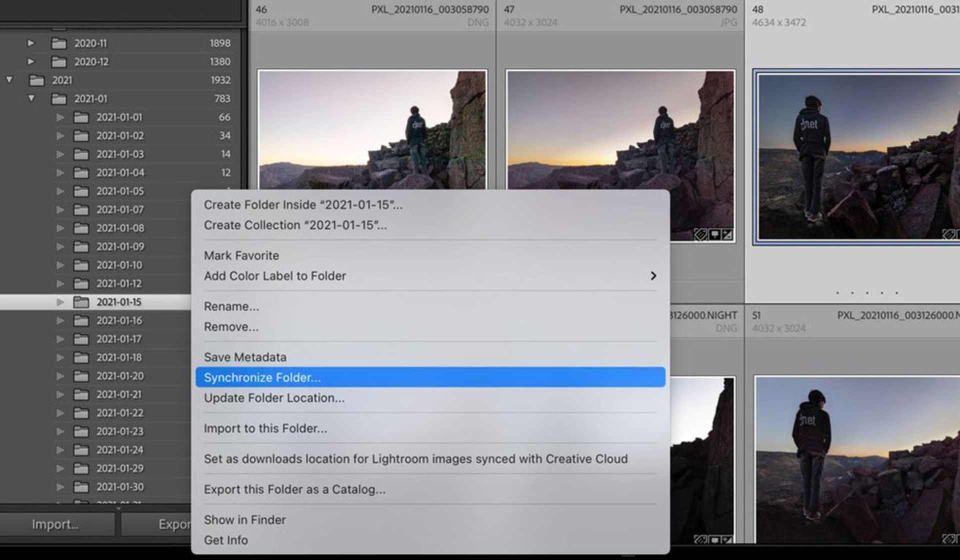Viewport: 960px width, 560px height.
Task: Click keyword badge on photo 51 thumbnail
Action: [948, 539]
